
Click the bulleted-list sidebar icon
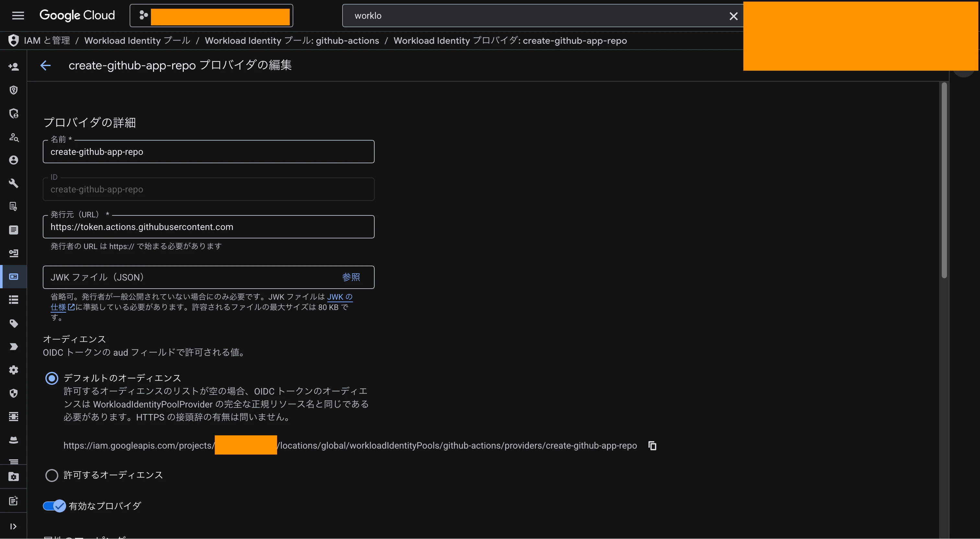[14, 300]
